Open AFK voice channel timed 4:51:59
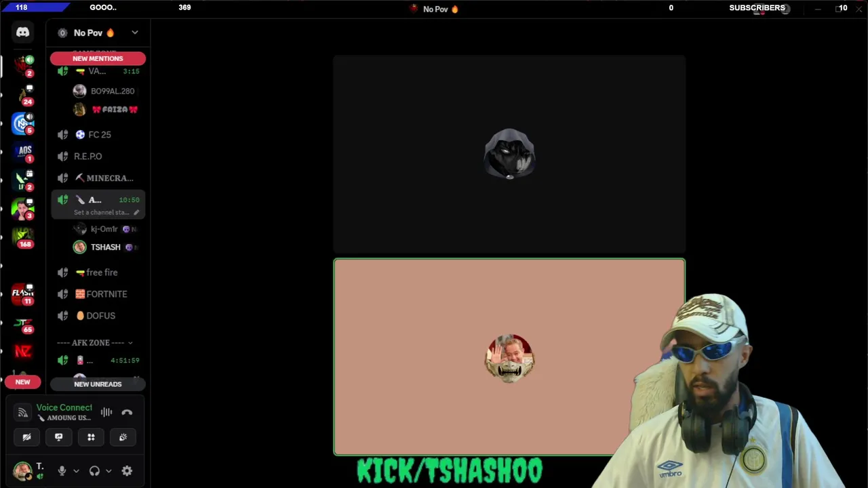 (98, 361)
